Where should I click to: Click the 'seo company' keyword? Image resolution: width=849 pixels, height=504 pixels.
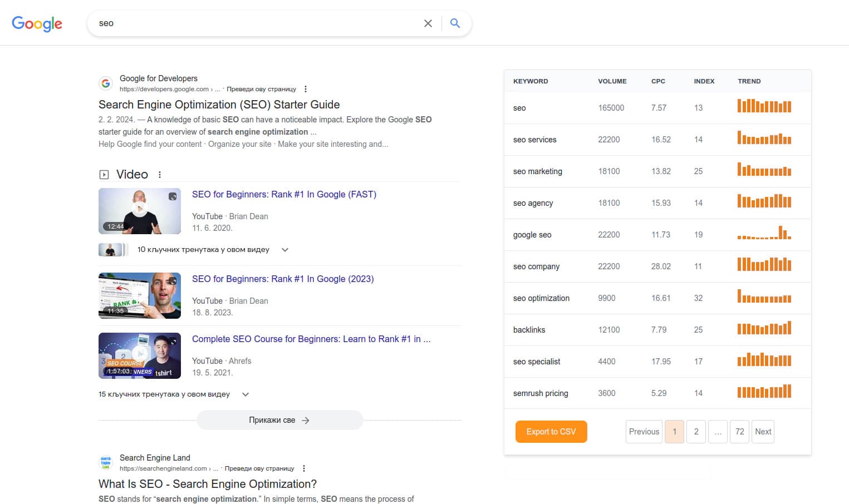(x=536, y=266)
